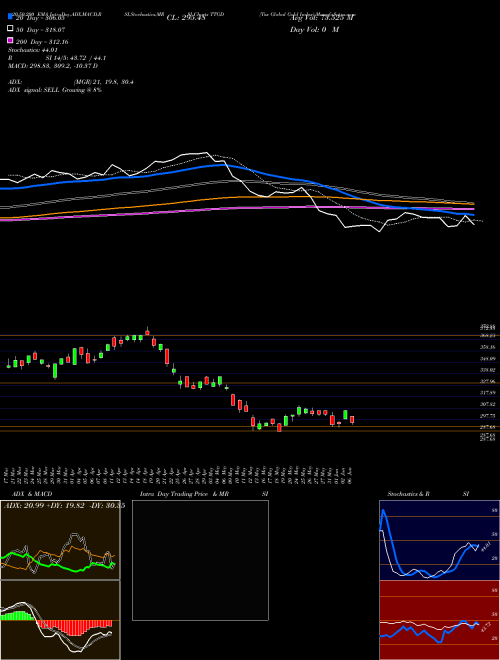Select the '50 Day = 318.07' legend text
500x660 pixels.
pos(40,30)
